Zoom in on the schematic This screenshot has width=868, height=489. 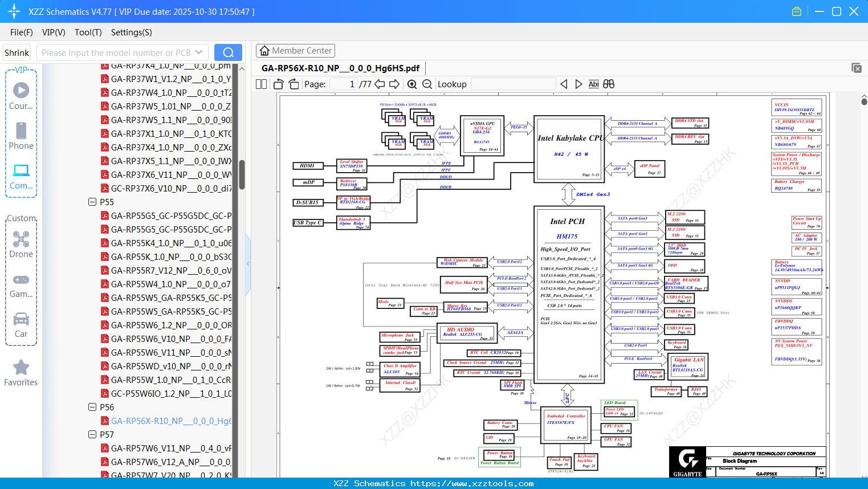[x=412, y=84]
